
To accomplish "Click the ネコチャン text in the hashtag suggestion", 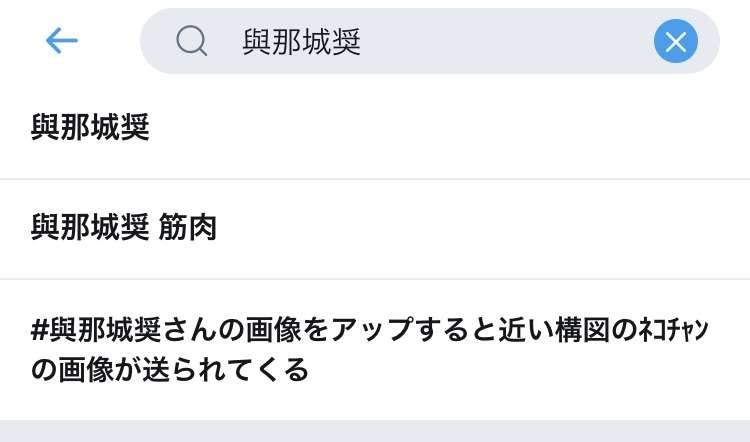I will click(x=673, y=330).
